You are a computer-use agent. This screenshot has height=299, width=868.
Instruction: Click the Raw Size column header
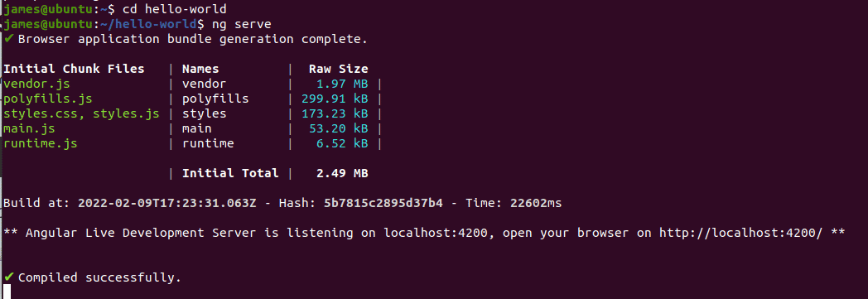coord(338,69)
